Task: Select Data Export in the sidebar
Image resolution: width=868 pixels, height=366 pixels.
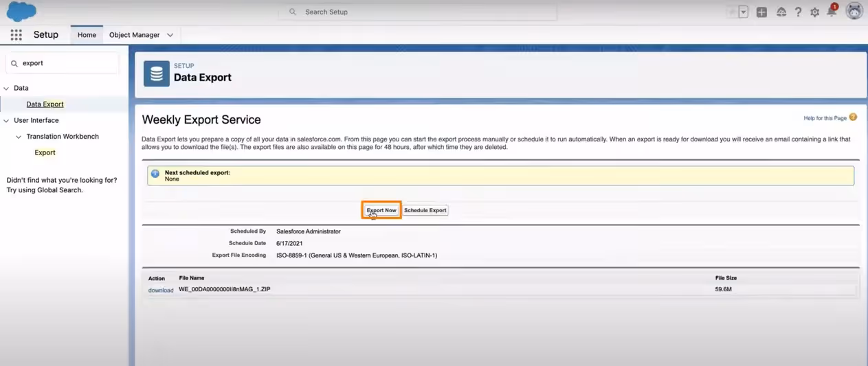Action: pos(45,104)
